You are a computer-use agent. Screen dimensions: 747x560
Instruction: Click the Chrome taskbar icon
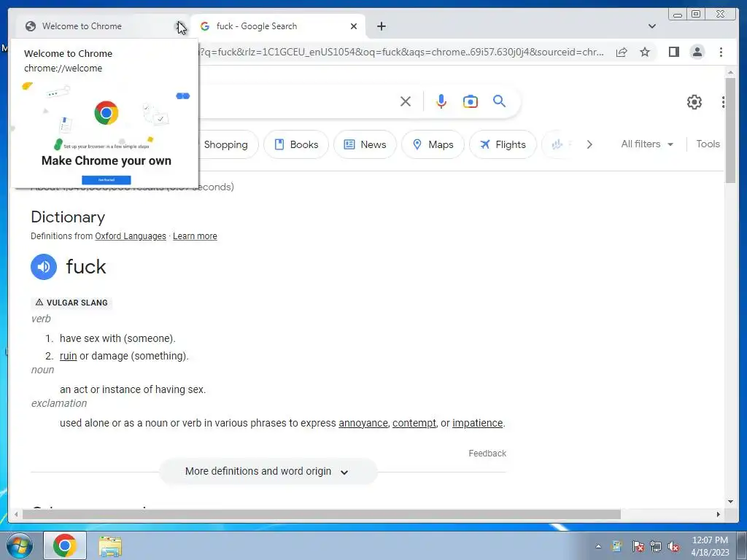(65, 545)
